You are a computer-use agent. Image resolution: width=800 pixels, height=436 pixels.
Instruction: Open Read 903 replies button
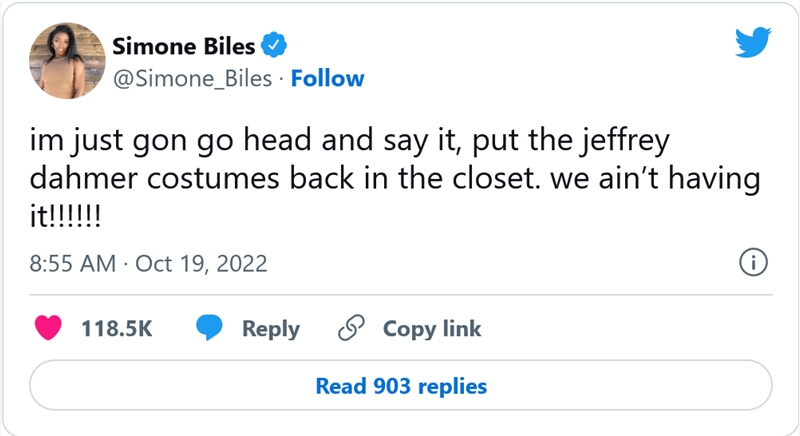pos(401,385)
